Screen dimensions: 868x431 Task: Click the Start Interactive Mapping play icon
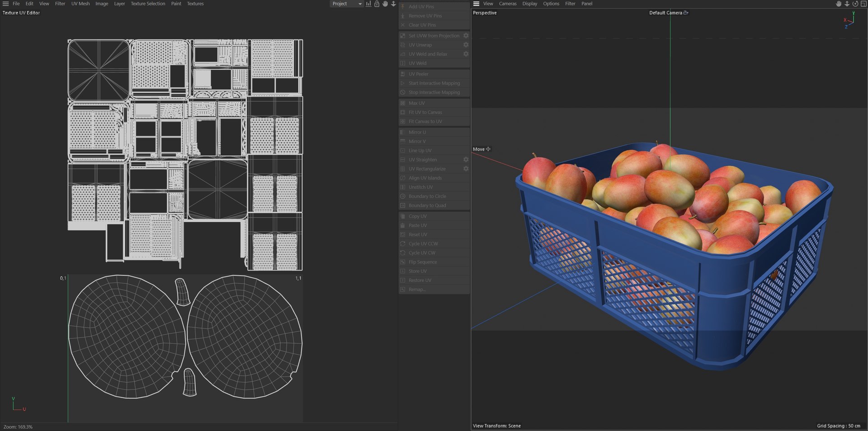point(403,83)
